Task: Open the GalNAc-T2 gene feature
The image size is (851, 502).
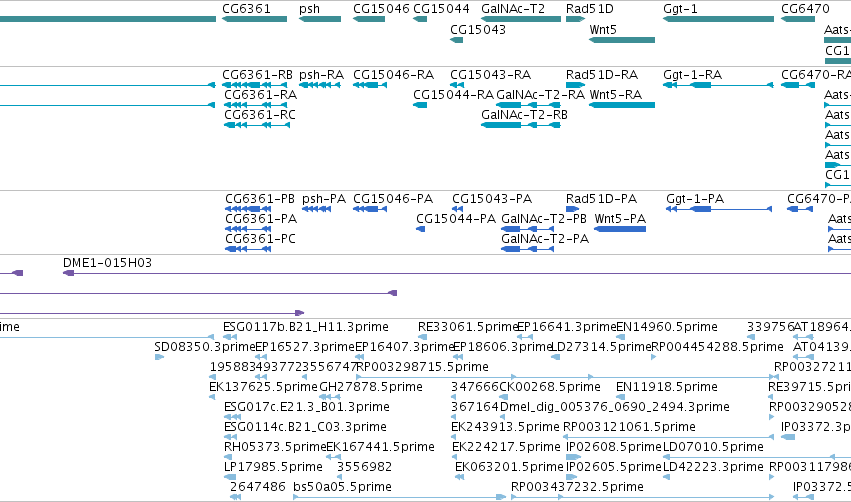Action: pos(521,19)
